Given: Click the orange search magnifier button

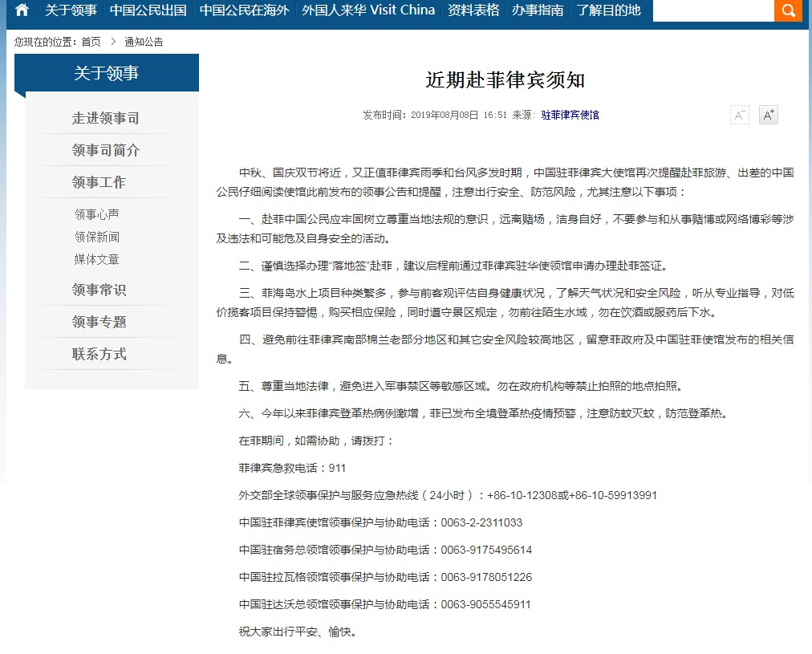Looking at the screenshot, I should 788,10.
